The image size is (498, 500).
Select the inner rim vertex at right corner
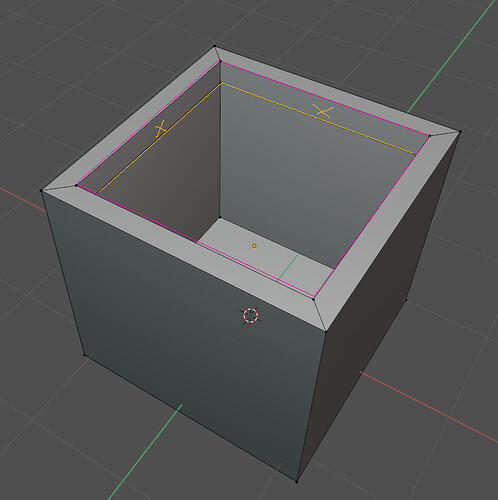[429, 136]
